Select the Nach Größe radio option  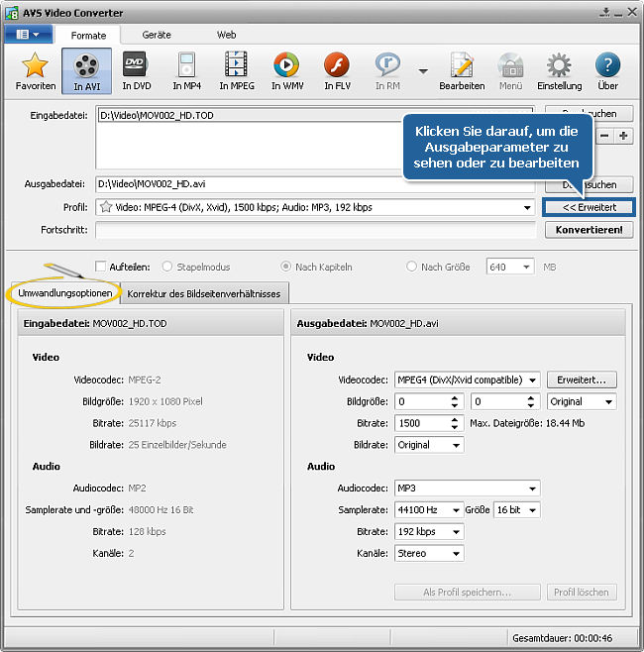pyautogui.click(x=412, y=267)
